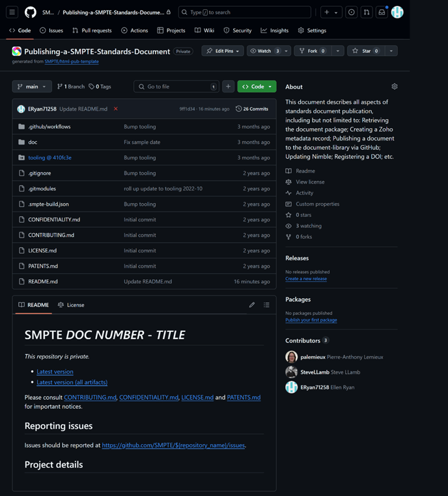Click the pencil icon to edit README
Image resolution: width=448 pixels, height=496 pixels.
click(252, 305)
